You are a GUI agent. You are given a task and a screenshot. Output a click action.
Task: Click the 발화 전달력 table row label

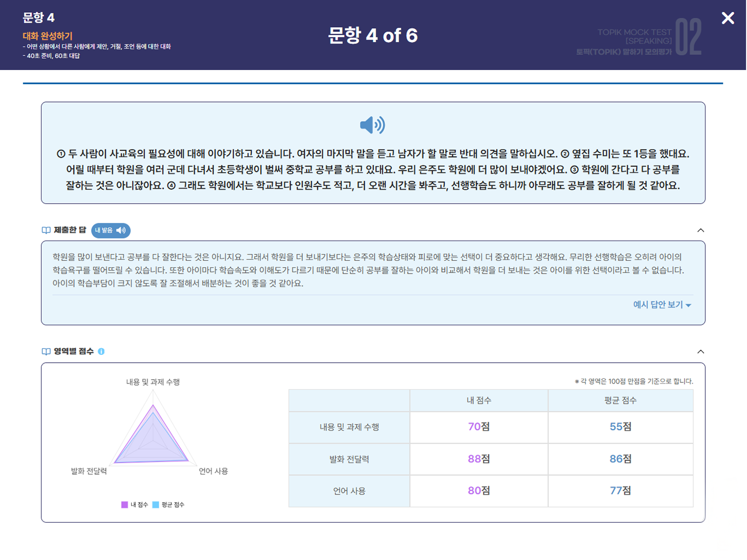349,459
